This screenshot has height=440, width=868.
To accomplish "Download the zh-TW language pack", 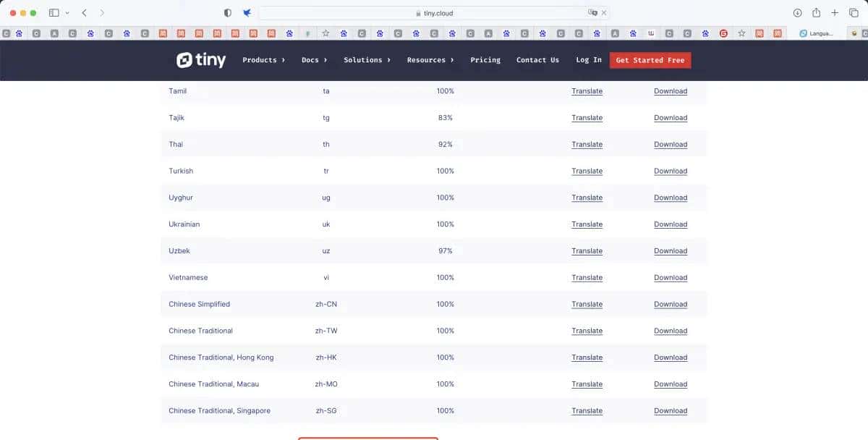I will click(671, 331).
